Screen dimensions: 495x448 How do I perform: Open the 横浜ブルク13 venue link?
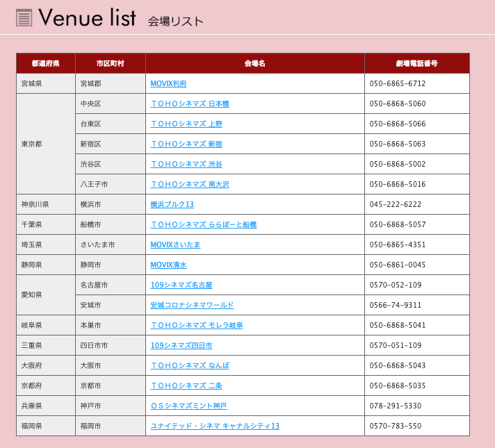[172, 204]
